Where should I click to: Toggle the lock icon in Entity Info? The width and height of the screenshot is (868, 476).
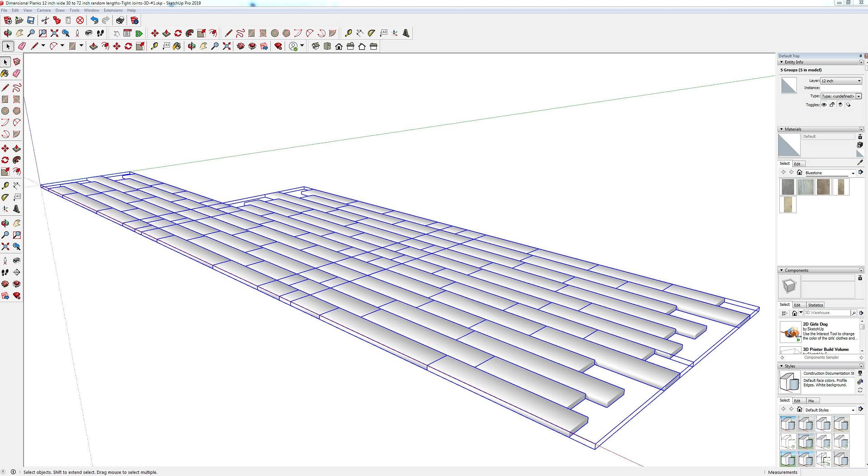point(832,105)
